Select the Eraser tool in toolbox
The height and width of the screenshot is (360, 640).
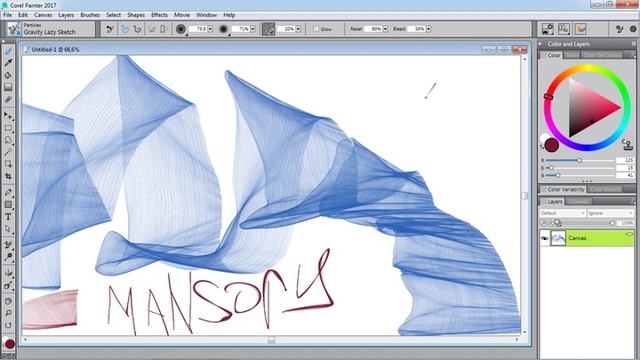point(8,99)
